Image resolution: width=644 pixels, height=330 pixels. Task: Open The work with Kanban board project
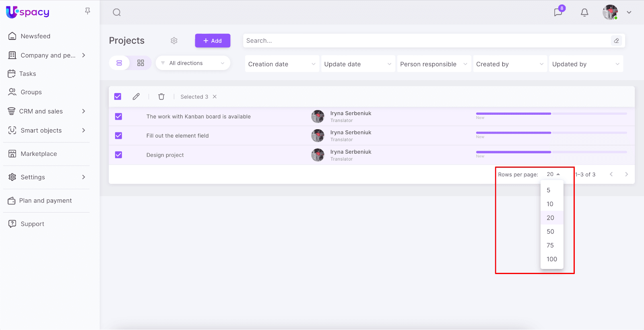point(198,117)
